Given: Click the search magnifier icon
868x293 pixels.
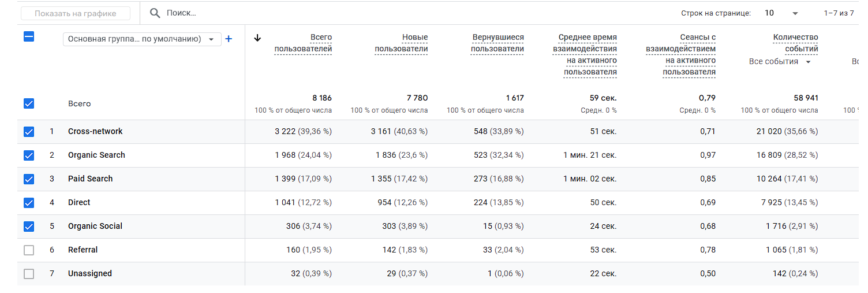Looking at the screenshot, I should pyautogui.click(x=155, y=13).
